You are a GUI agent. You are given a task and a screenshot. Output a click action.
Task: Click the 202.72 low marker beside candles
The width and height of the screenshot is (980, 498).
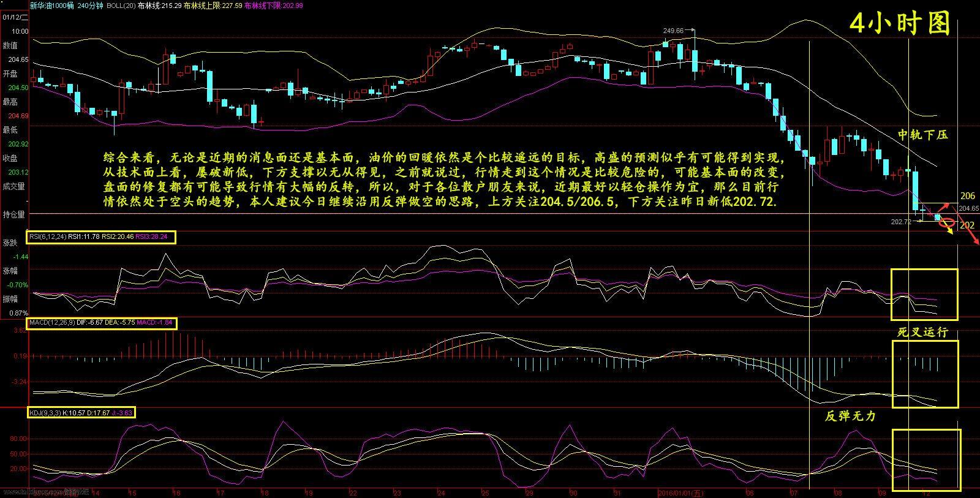pos(900,222)
